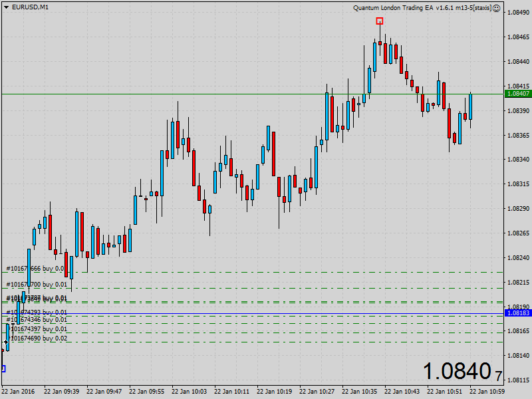
Task: Click the 22 Jan 10:11 time label
Action: click(x=231, y=392)
